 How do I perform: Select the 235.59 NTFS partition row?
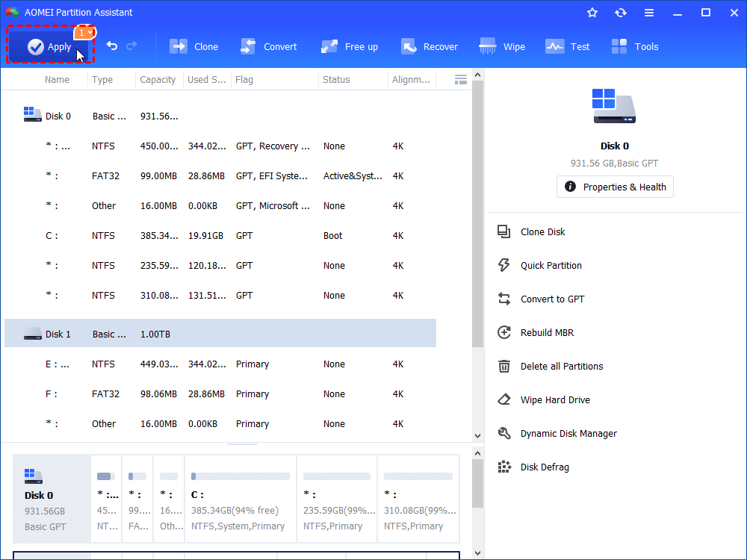point(220,265)
